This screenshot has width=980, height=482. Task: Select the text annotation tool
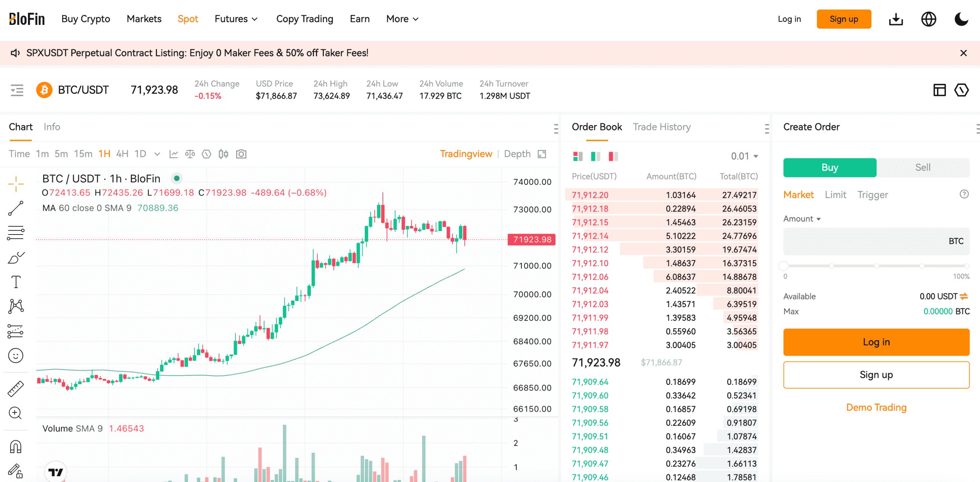(16, 282)
